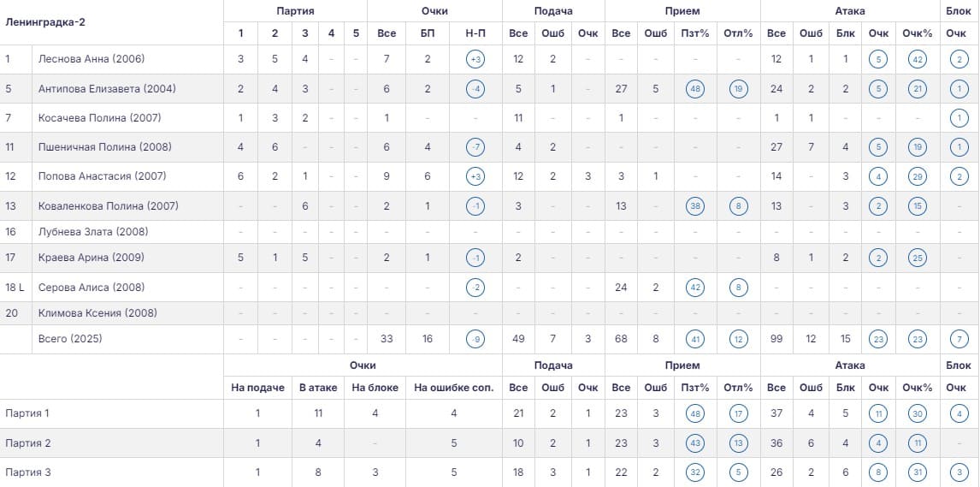Click the Атака column group header
This screenshot has height=487, width=980.
[850, 11]
